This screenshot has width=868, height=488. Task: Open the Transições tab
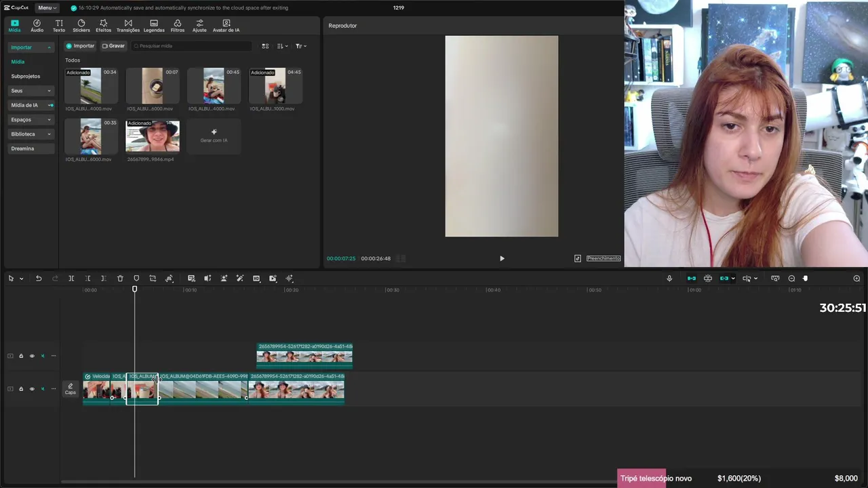pyautogui.click(x=128, y=26)
